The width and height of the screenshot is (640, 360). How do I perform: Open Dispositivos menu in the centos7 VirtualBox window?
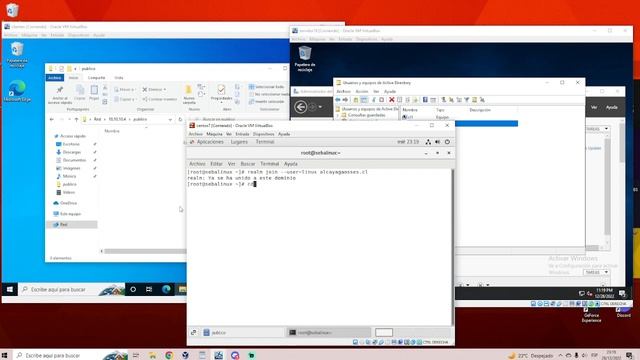tap(263, 134)
